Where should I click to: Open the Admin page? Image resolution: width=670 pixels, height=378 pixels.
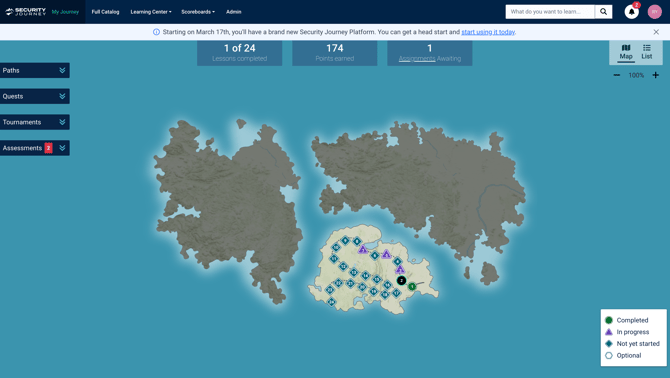[x=234, y=12]
